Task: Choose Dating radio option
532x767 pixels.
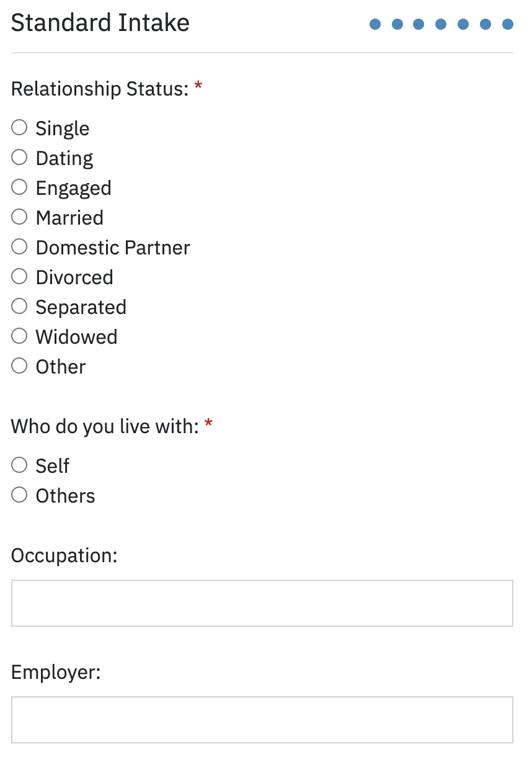Action: (20, 158)
